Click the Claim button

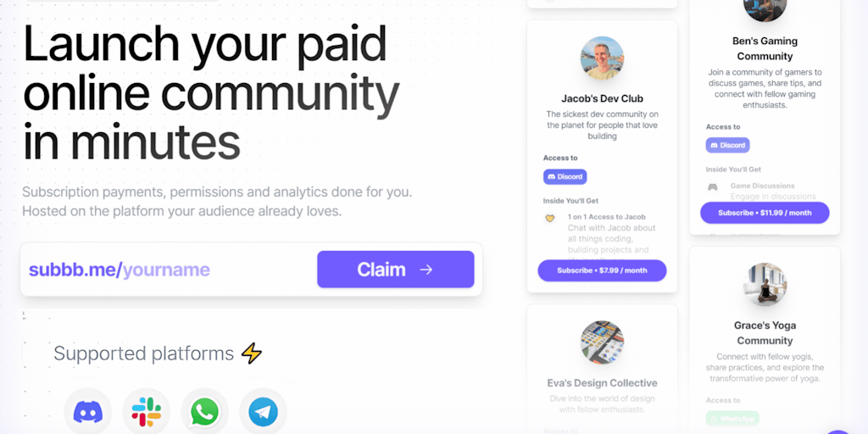coord(395,270)
